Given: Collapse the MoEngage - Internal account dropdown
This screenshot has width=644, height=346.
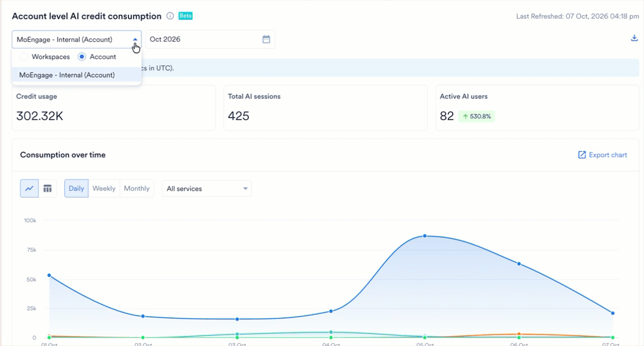Looking at the screenshot, I should point(135,39).
